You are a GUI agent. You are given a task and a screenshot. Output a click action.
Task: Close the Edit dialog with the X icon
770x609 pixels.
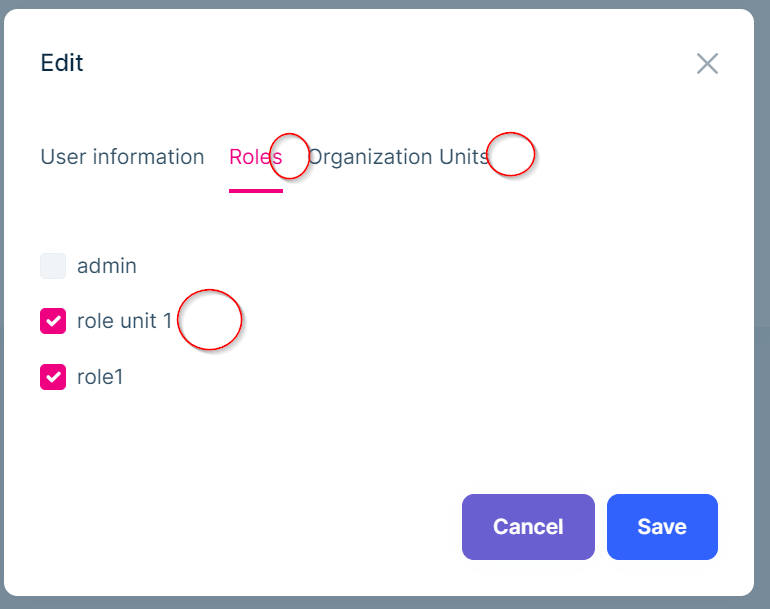tap(707, 64)
